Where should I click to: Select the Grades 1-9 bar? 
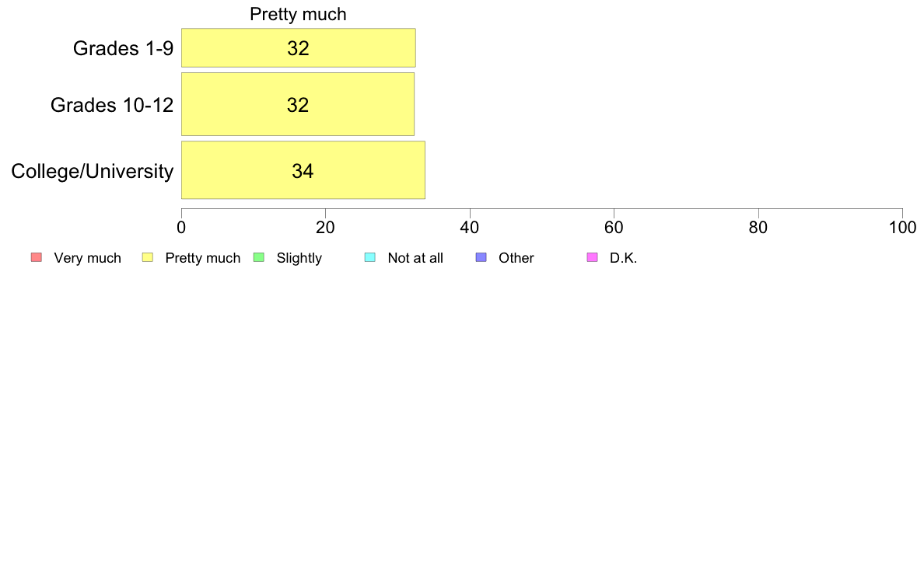[298, 47]
